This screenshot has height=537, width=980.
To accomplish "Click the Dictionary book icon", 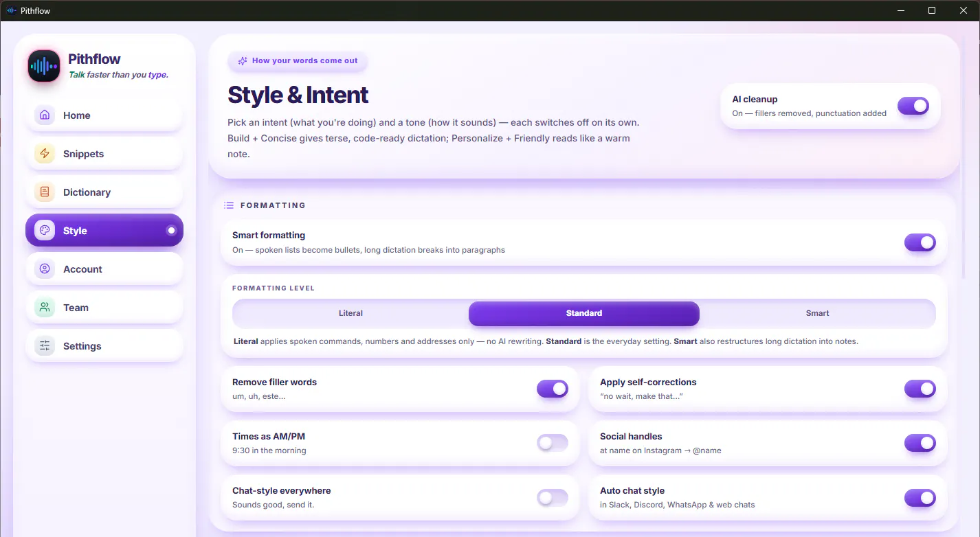I will [x=45, y=192].
